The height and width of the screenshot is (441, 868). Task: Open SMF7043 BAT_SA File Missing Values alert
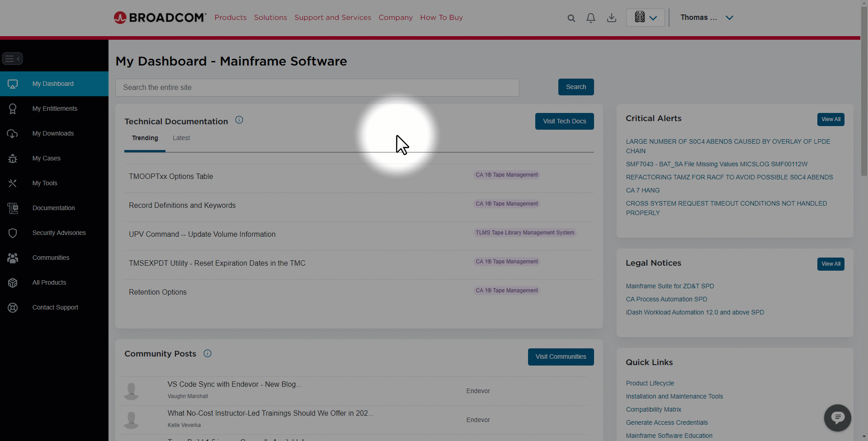pyautogui.click(x=717, y=164)
